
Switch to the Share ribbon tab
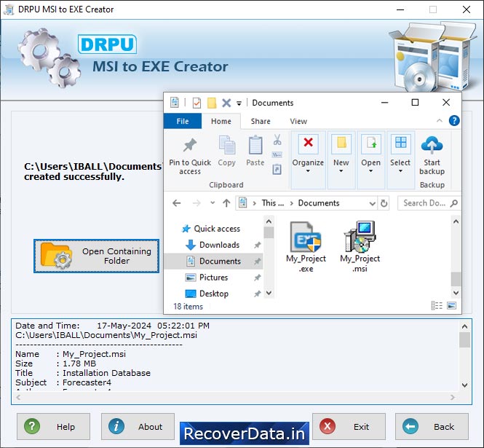(261, 121)
